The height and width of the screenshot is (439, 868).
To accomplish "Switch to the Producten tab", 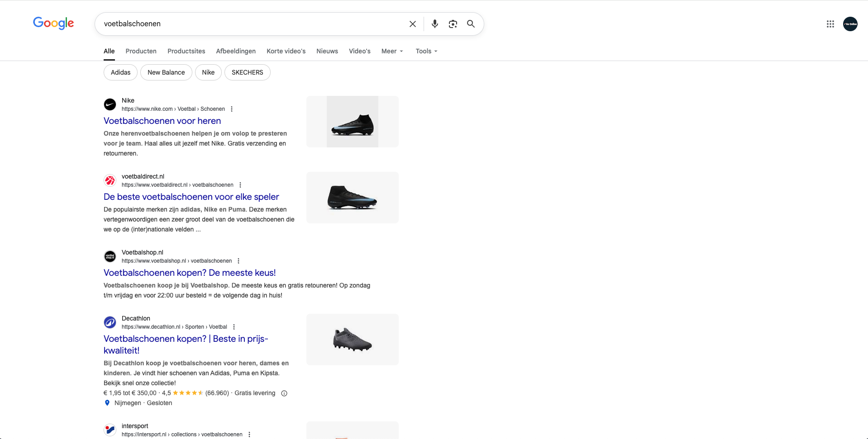I will pos(141,51).
